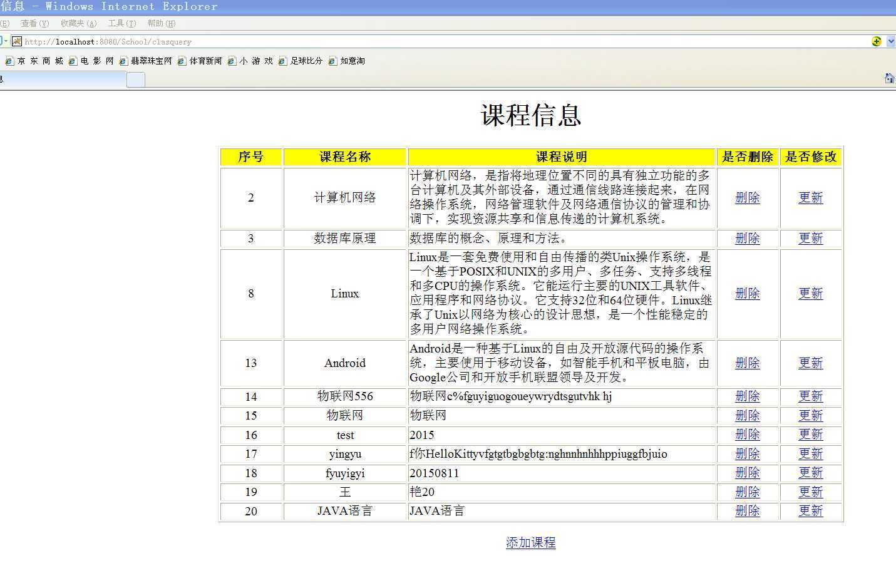Select the 物联网556 course name cell
The height and width of the screenshot is (588, 896).
[345, 396]
